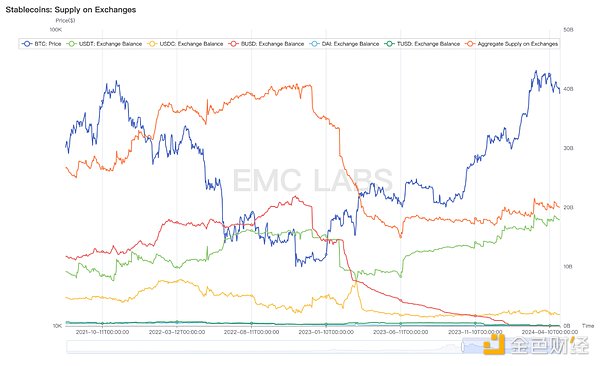
Task: Click the Stablecoins: Supply on Exchanges title
Action: click(x=71, y=10)
